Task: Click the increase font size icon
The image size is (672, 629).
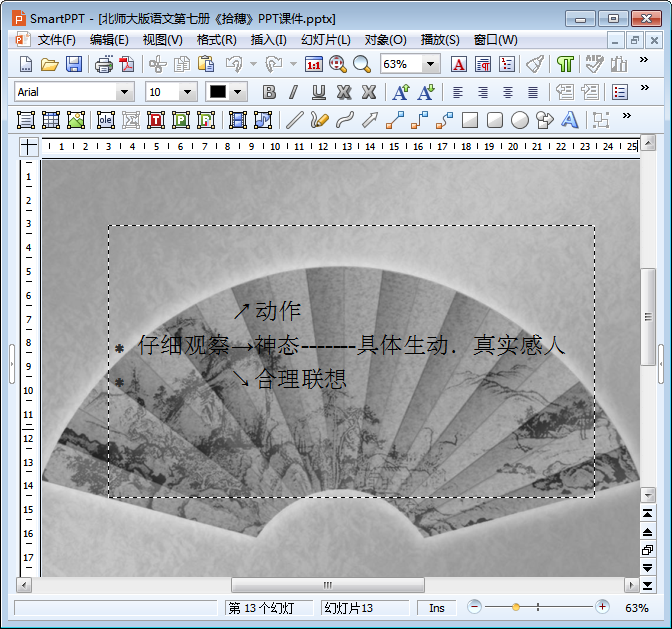Action: click(x=400, y=92)
